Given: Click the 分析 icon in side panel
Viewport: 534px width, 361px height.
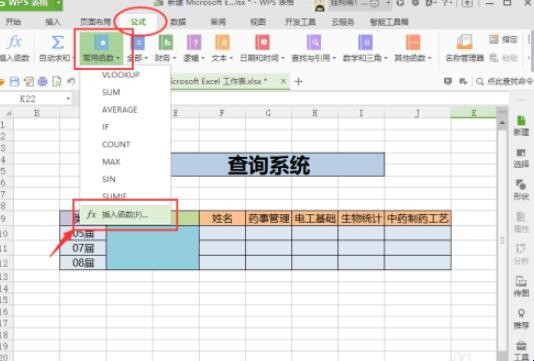Looking at the screenshot, I should (x=521, y=253).
